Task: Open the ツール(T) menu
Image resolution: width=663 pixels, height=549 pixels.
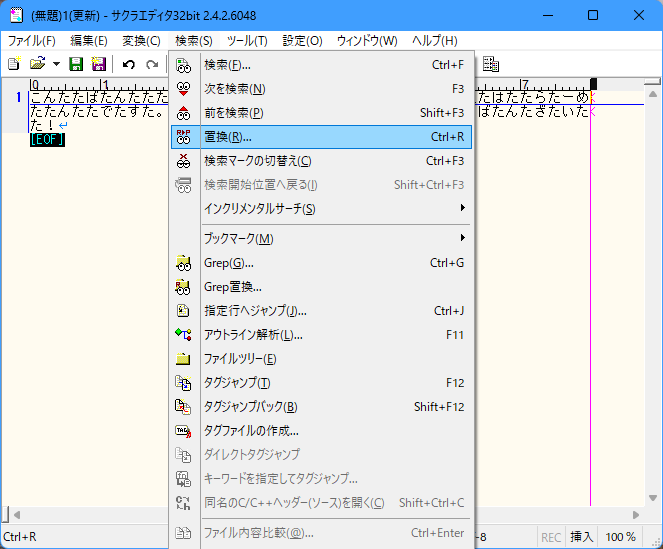Action: tap(247, 41)
